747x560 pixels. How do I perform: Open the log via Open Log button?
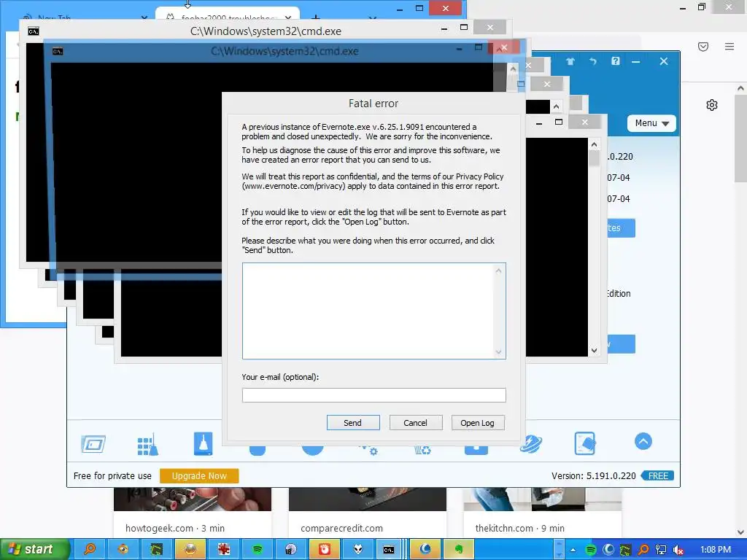click(477, 422)
